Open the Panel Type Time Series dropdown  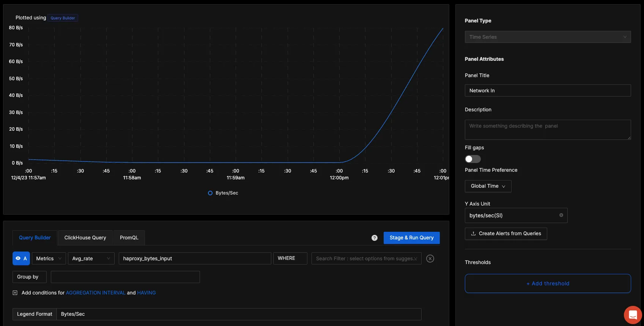[x=548, y=37]
